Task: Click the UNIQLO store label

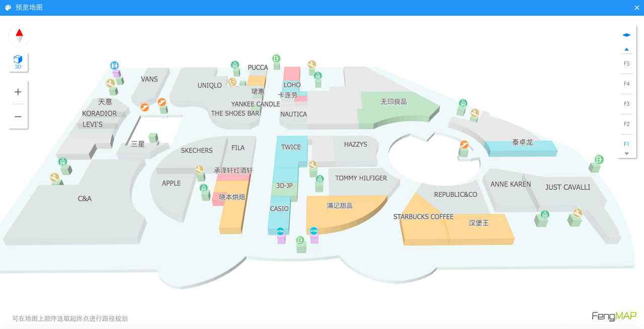Action: click(x=210, y=86)
